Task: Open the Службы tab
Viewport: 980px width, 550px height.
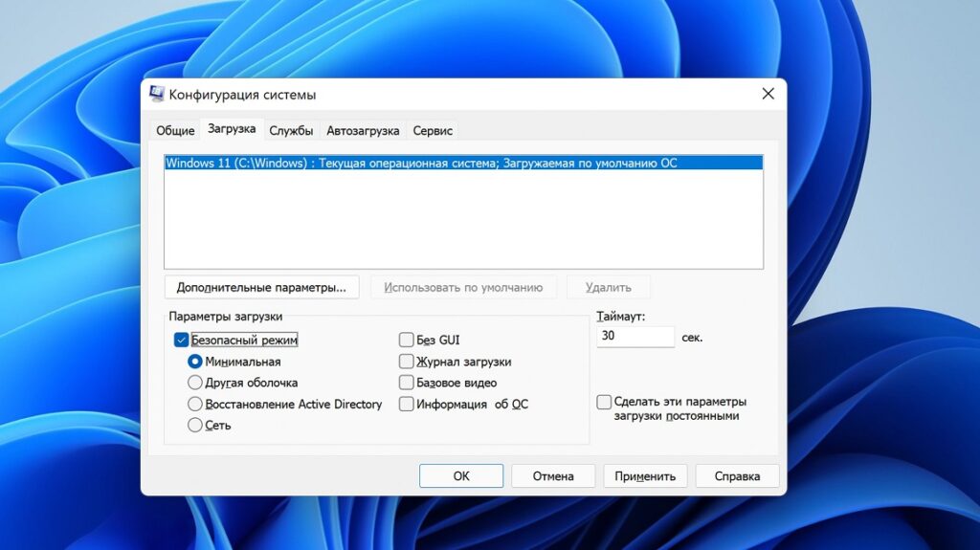Action: [291, 131]
